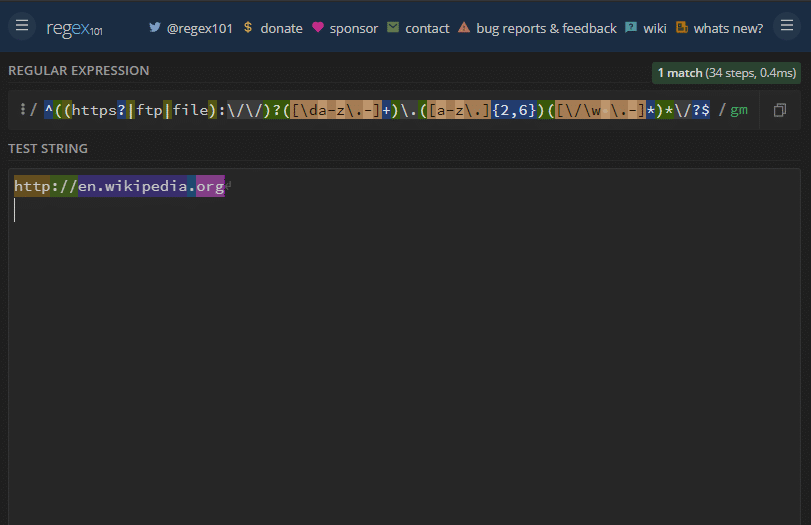Open the wiki link
This screenshot has height=525, width=811.
[x=655, y=28]
